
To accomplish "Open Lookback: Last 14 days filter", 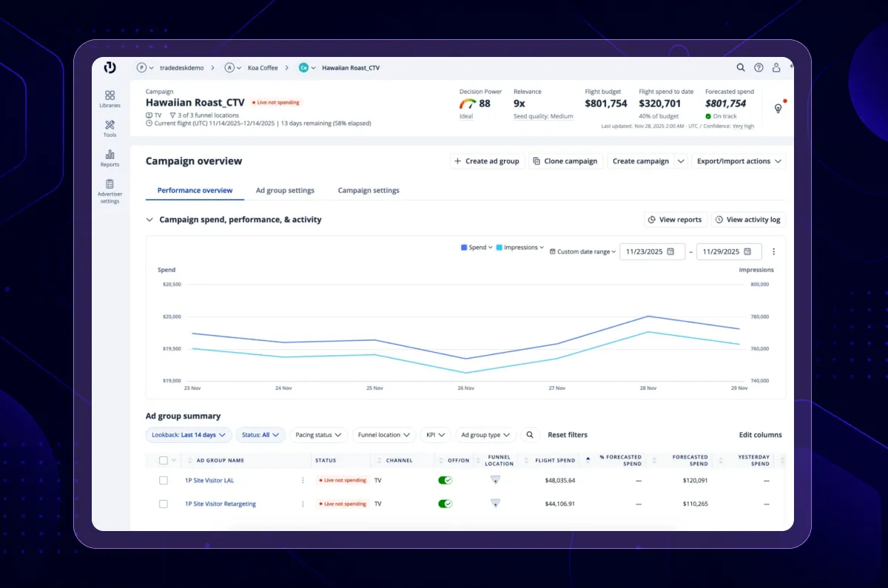I will [x=189, y=435].
